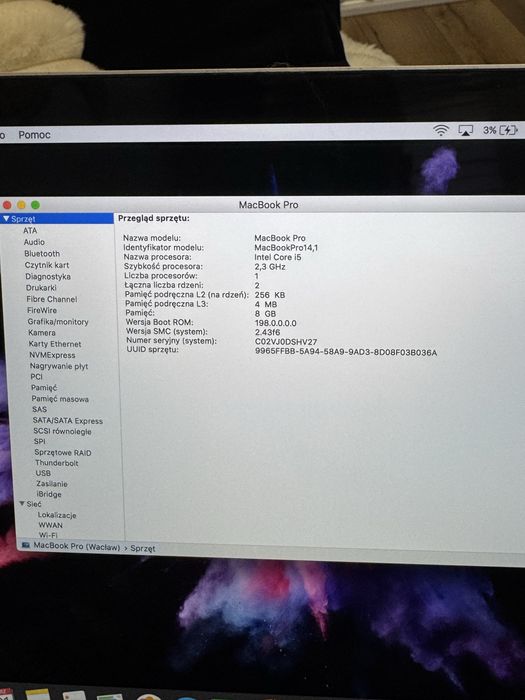The height and width of the screenshot is (700, 525).
Task: Select FireWire entry
Action: tap(42, 310)
